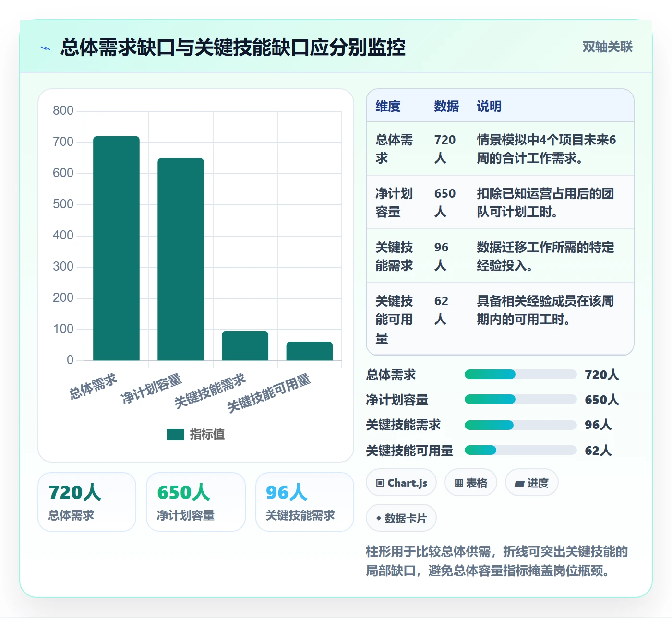Screen dimensions: 672x618
Task: Click the 关键技能需求 progress row label
Action: click(403, 425)
